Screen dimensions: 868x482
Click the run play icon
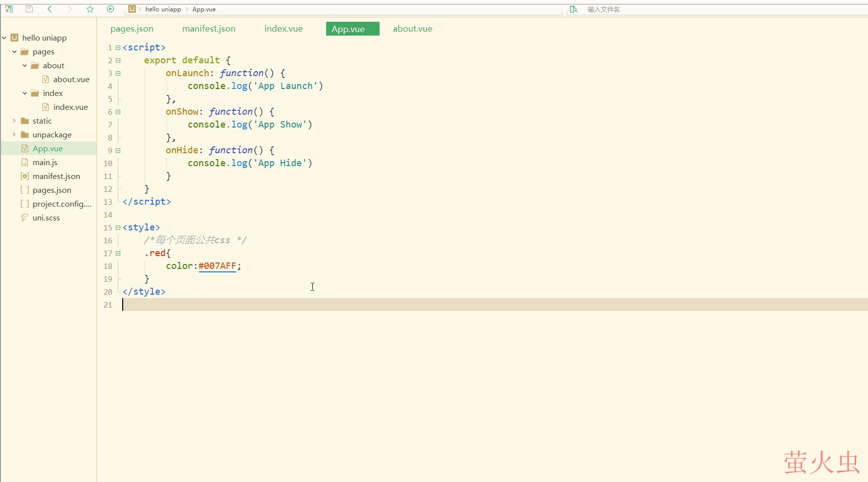(110, 9)
